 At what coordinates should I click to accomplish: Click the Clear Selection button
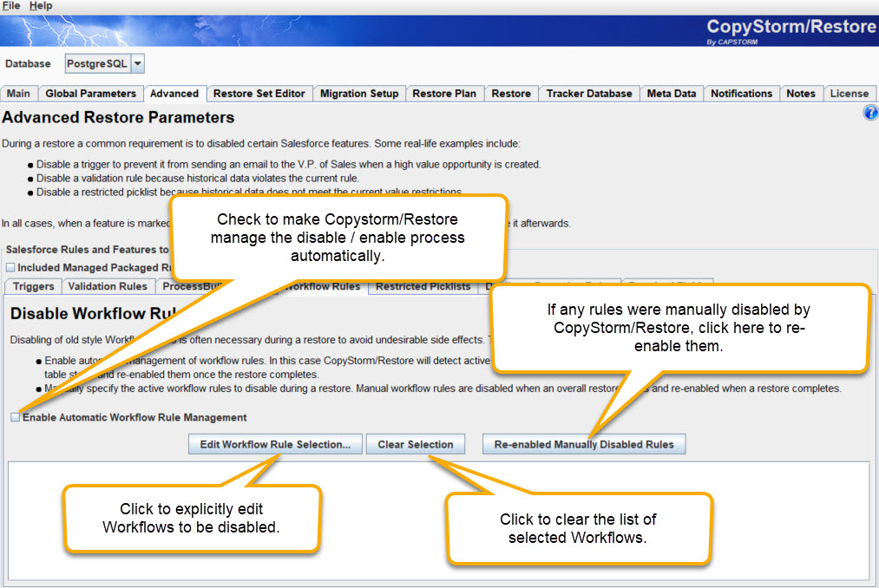(416, 445)
